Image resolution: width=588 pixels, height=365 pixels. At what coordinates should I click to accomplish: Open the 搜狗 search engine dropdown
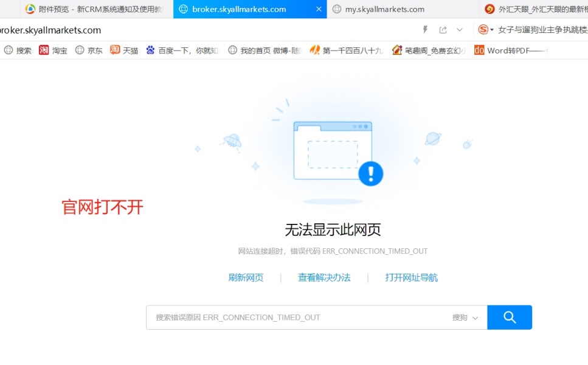point(465,318)
